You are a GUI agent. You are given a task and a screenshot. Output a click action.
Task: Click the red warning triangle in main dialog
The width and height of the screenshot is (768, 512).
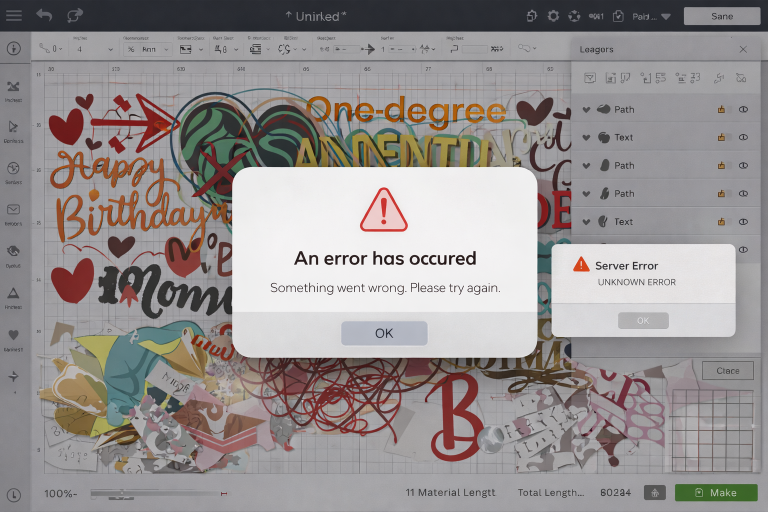point(384,210)
